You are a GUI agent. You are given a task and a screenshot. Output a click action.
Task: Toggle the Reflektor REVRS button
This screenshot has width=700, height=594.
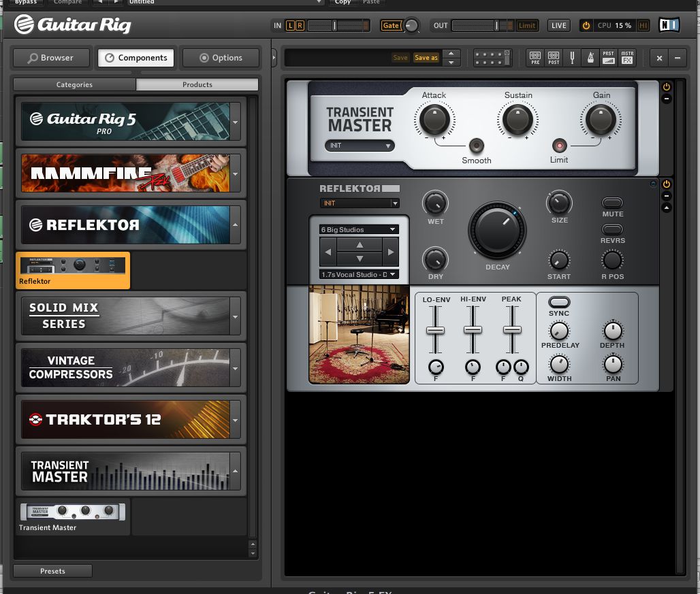point(613,229)
